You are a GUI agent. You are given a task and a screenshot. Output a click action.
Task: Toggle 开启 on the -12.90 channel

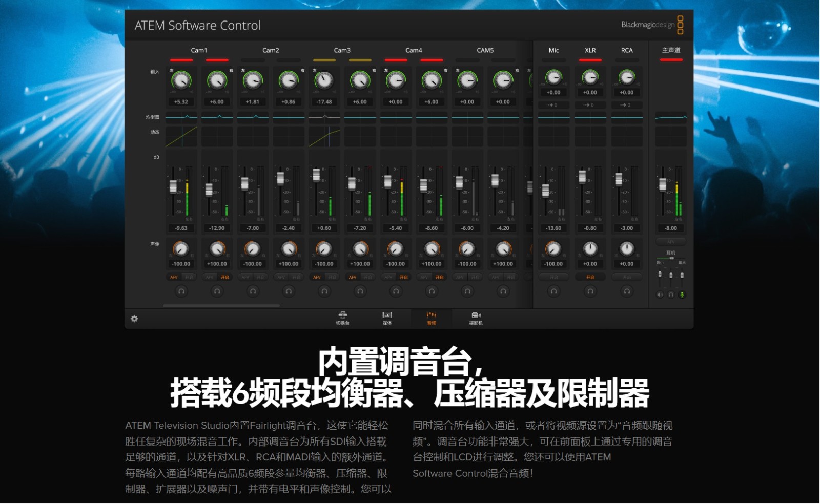225,277
